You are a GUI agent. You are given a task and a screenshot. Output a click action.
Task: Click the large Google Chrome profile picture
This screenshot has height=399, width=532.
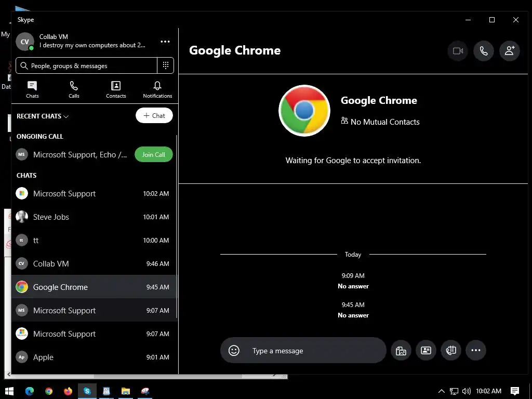coord(304,111)
